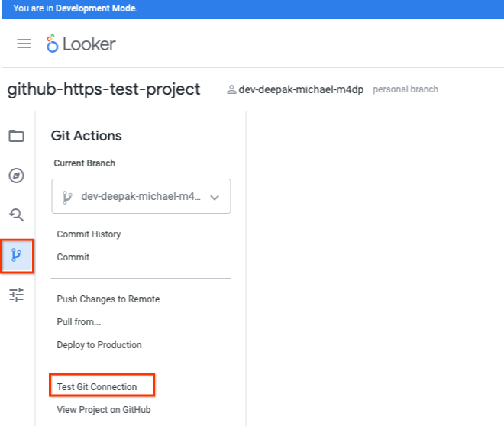Run Test Git Connection
This screenshot has width=504, height=426.
(x=97, y=387)
